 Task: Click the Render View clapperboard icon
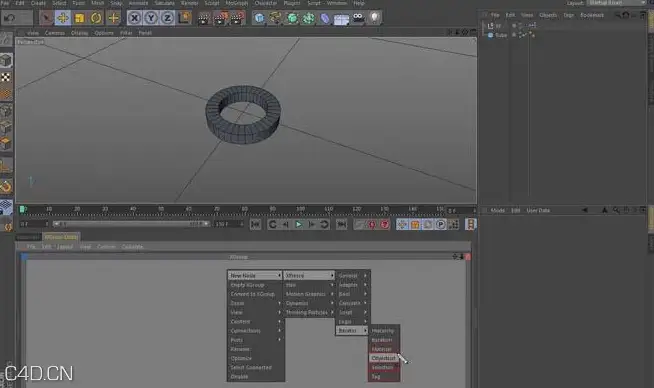[204, 18]
